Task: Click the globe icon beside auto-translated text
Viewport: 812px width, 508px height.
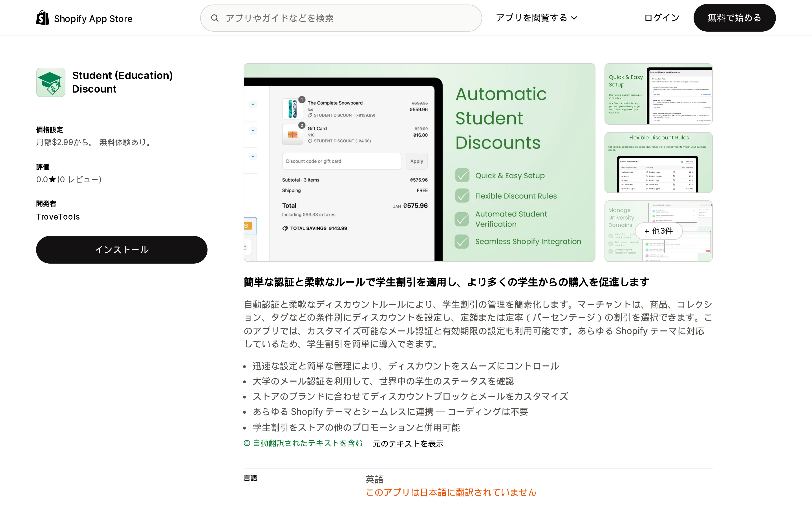Action: point(247,443)
